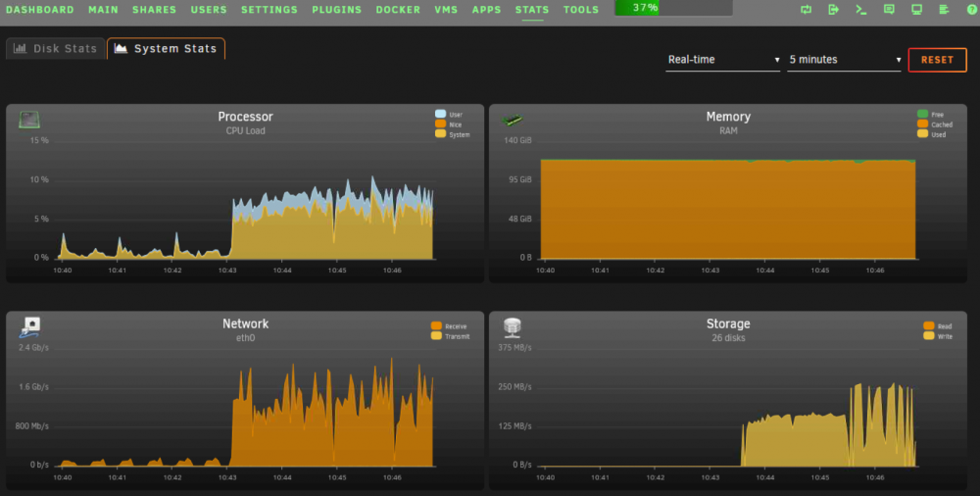Screen dimensions: 980x496
Task: Click the 26 disks subtitle
Action: pyautogui.click(x=728, y=338)
